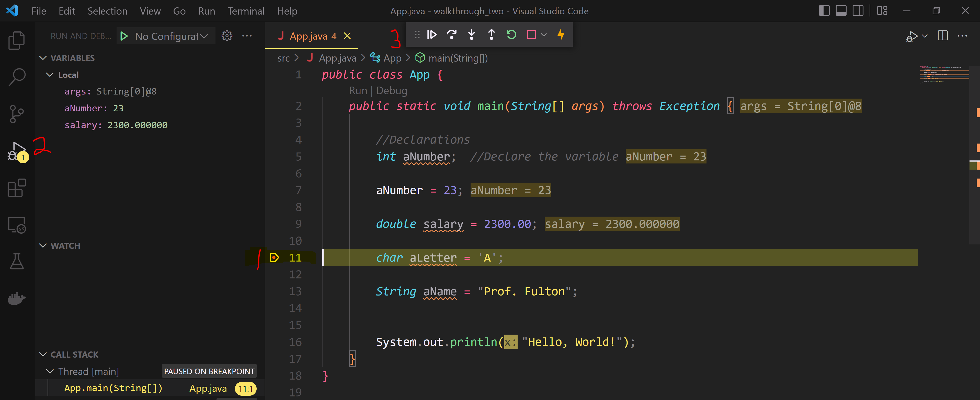Open the Docker extension icon

click(17, 299)
